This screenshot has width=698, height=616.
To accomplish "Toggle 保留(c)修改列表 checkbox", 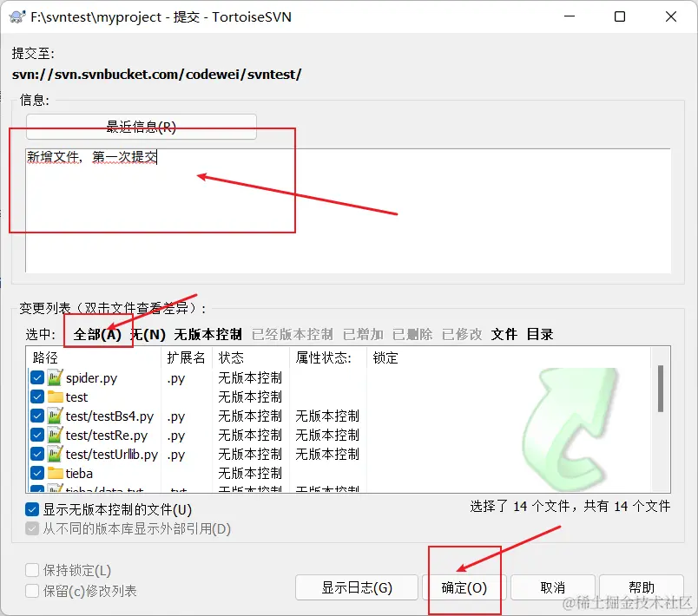I will pos(32,591).
